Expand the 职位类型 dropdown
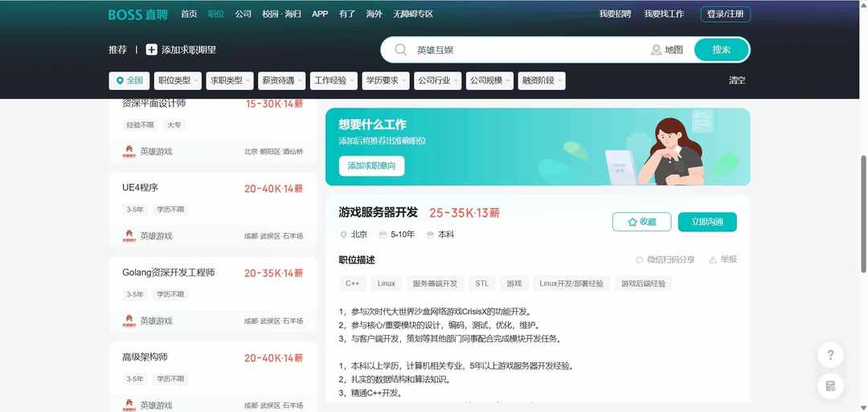 178,80
